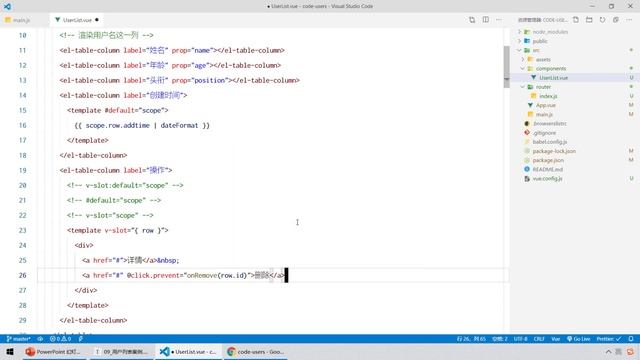The height and width of the screenshot is (360, 640).
Task: Open package.json in Explorer
Action: pos(548,160)
